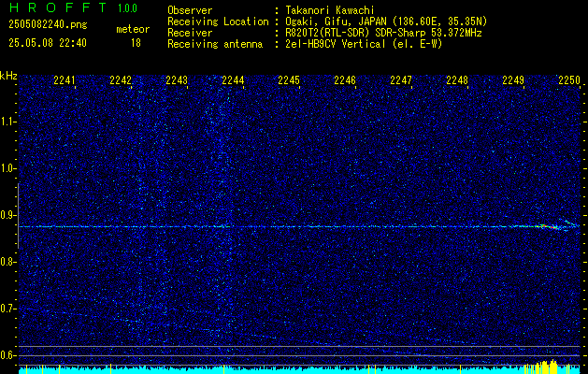
Task: Click R820T2(RTL-SDR) SDR-Sharp 53.372MHz text
Action: click(x=383, y=33)
